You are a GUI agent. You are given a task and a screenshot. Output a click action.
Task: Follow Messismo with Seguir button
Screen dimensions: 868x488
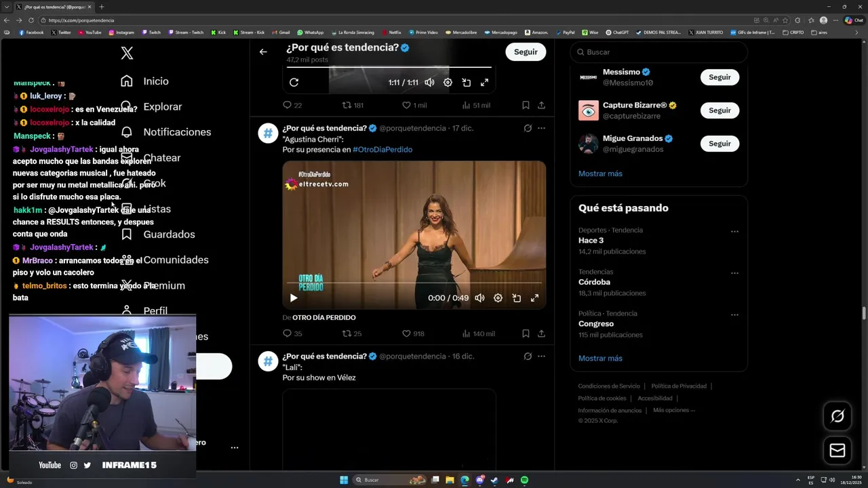click(719, 77)
